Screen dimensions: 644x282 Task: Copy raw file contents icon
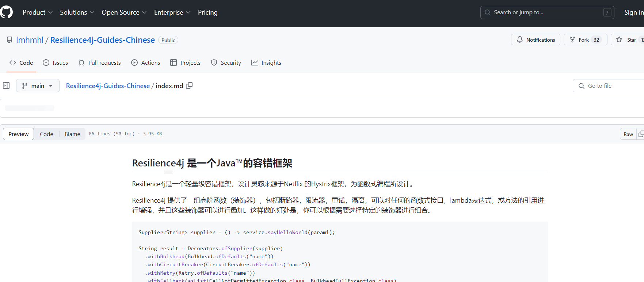pos(641,134)
